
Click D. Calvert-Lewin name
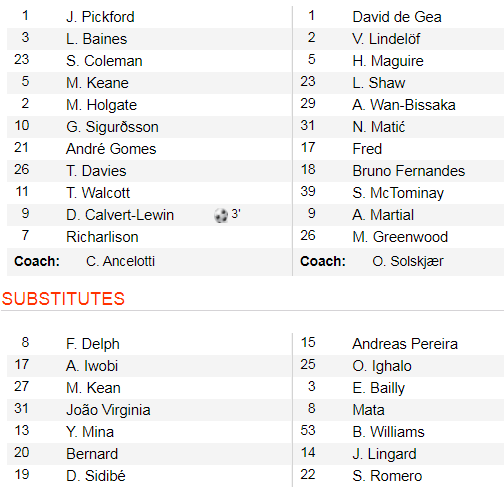120,215
